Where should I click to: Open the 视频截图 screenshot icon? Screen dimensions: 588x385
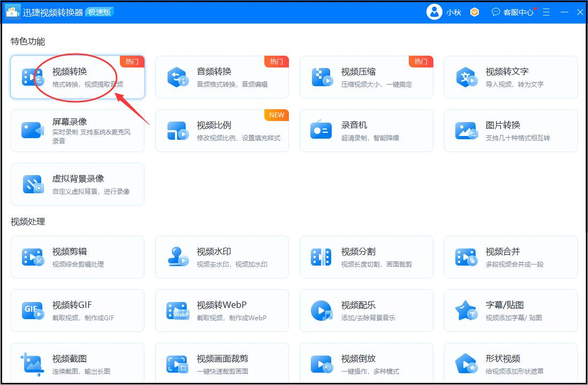click(32, 364)
